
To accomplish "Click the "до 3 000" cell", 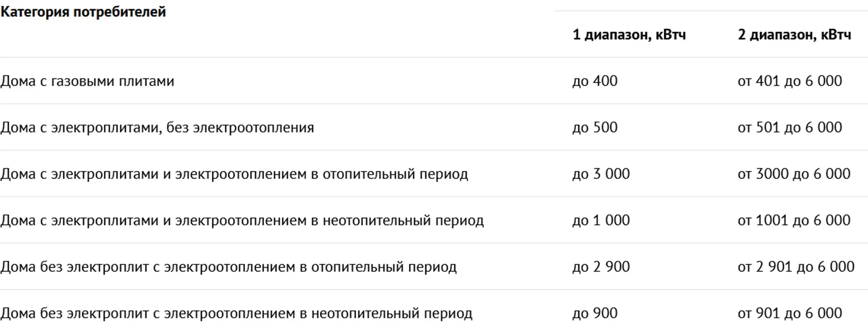I will click(x=601, y=174).
